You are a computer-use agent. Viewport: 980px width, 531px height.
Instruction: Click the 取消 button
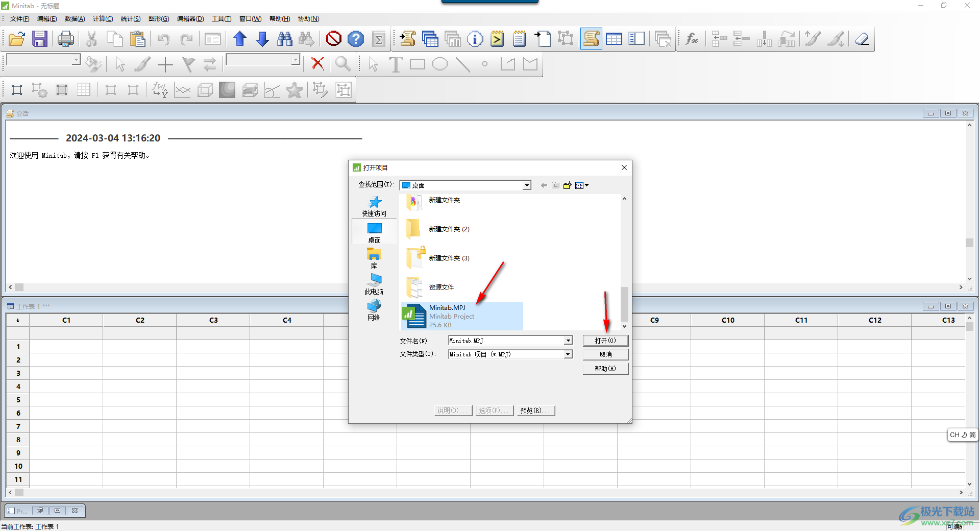pyautogui.click(x=605, y=354)
